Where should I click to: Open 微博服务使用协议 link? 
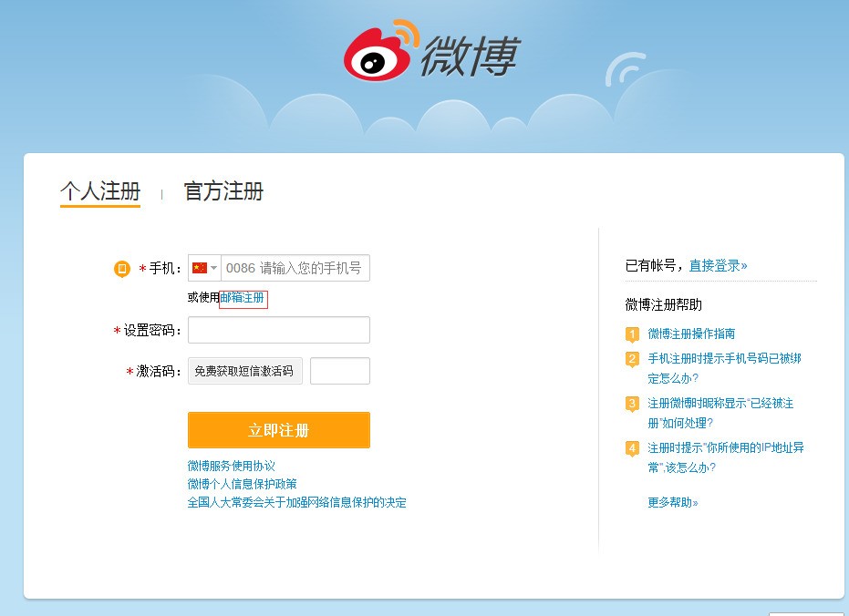click(232, 466)
